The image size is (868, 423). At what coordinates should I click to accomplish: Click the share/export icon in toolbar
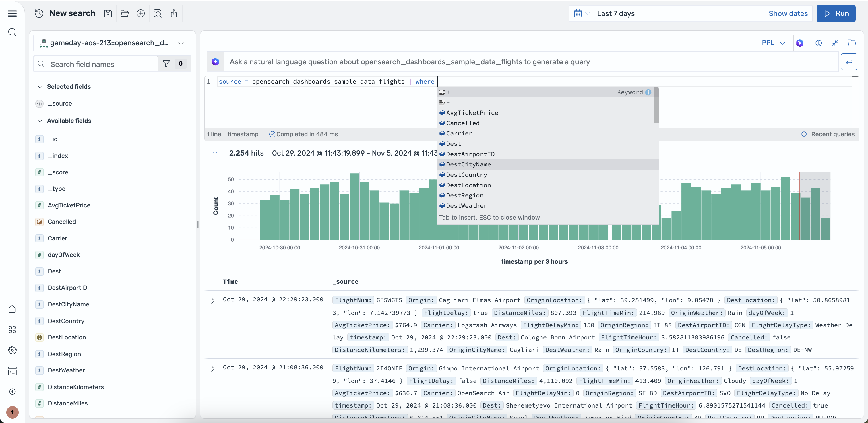pyautogui.click(x=174, y=13)
